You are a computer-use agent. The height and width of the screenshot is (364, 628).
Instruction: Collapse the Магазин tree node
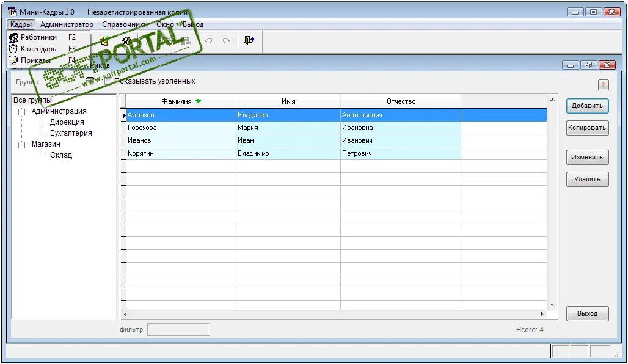[x=21, y=145]
